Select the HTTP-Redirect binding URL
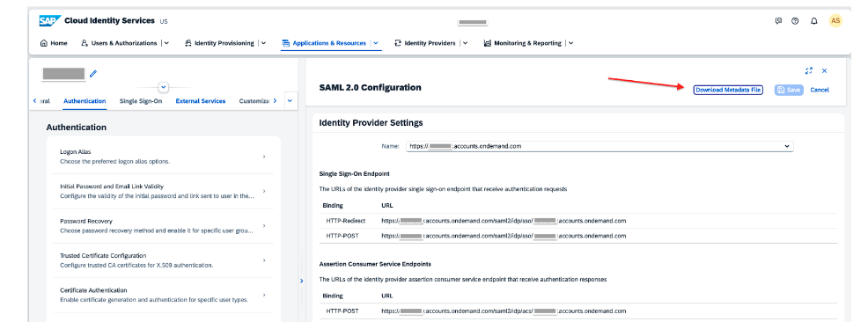The image size is (868, 329). click(504, 221)
